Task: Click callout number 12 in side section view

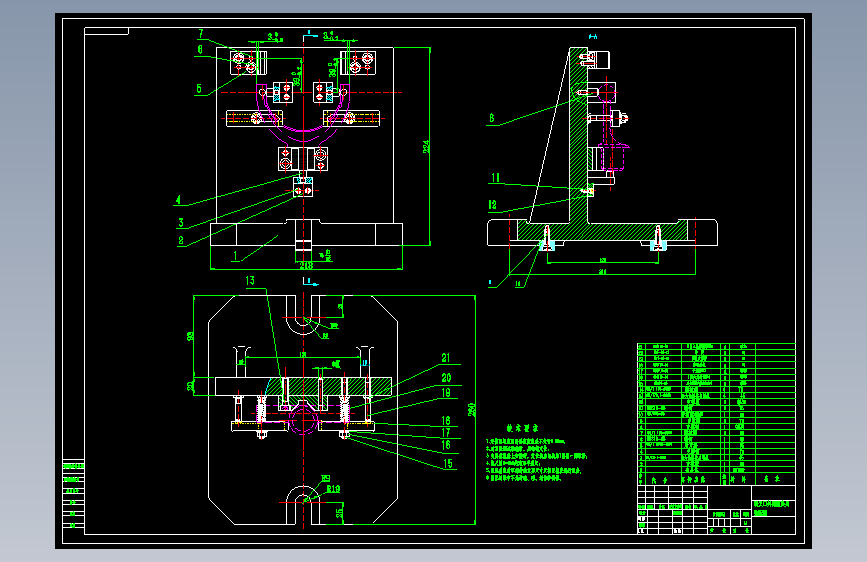Action: point(493,205)
